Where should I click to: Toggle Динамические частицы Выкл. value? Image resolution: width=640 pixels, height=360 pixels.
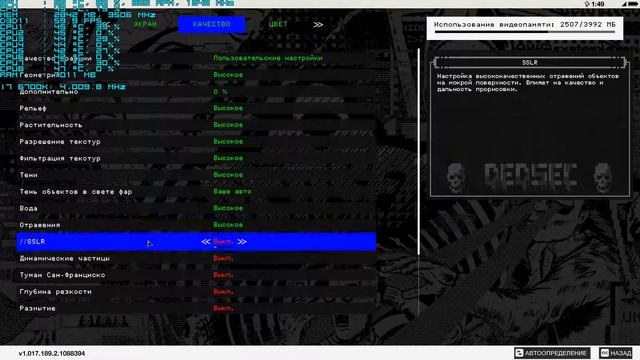[223, 258]
